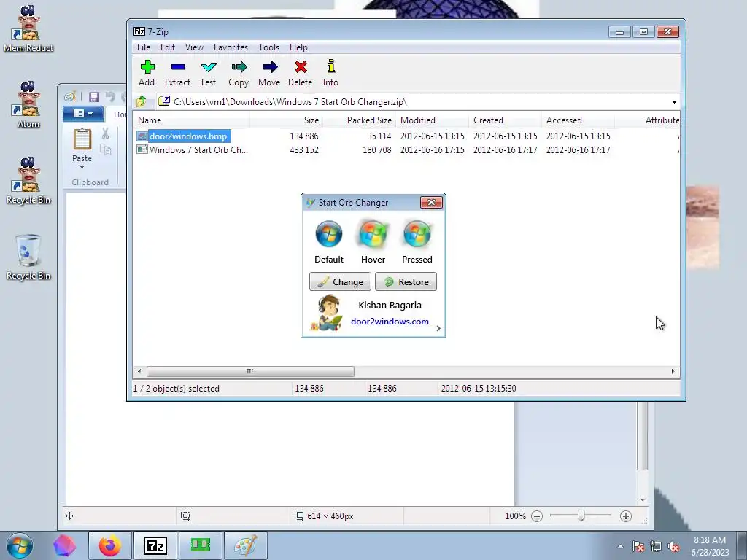This screenshot has width=747, height=560.
Task: Expand the Paste dropdown arrow in Paint
Action: 82,168
